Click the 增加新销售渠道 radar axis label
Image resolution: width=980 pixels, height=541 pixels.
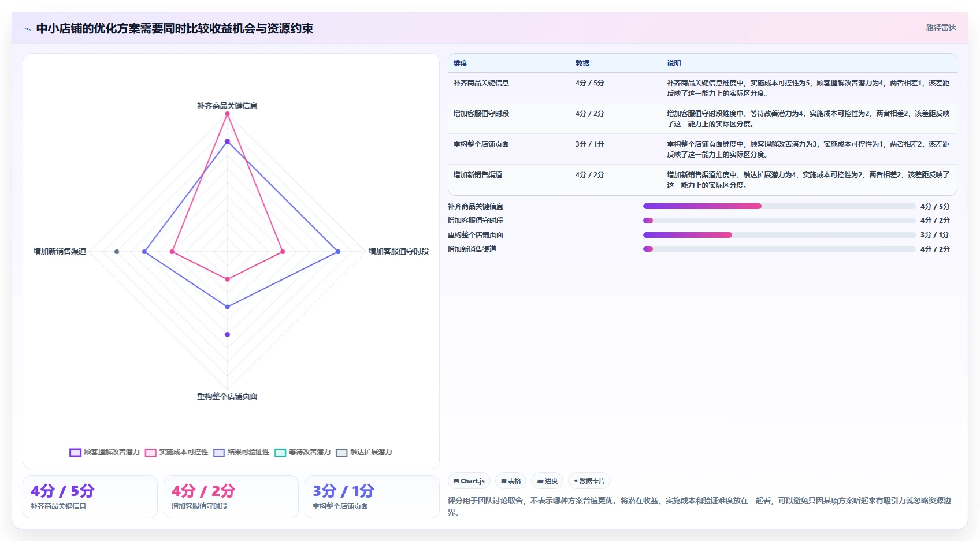60,251
